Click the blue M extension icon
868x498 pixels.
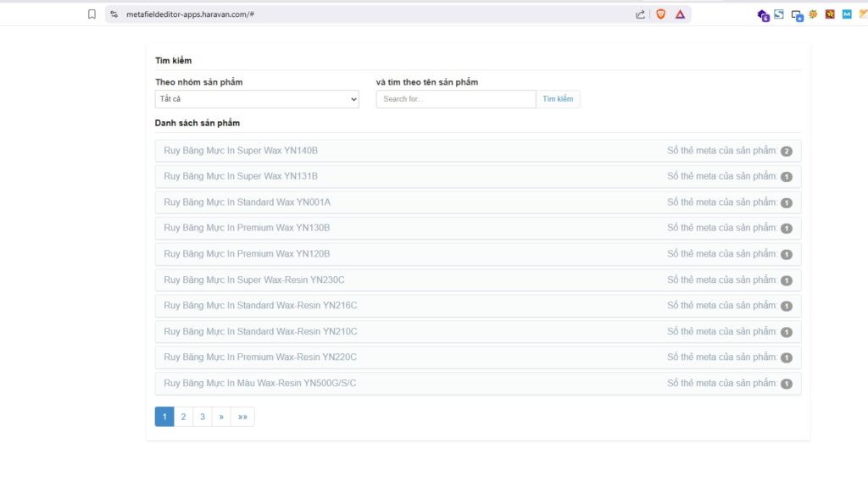847,14
